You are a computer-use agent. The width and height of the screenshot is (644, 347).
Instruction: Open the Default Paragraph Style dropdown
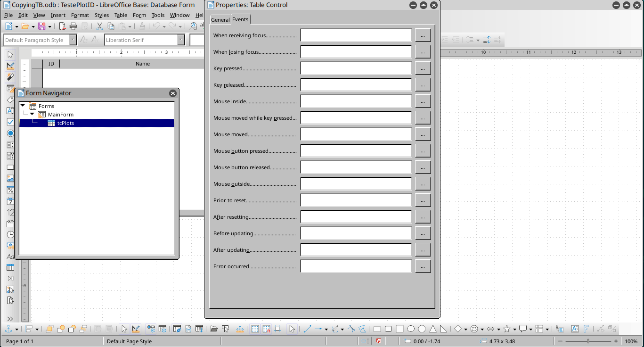click(x=73, y=40)
